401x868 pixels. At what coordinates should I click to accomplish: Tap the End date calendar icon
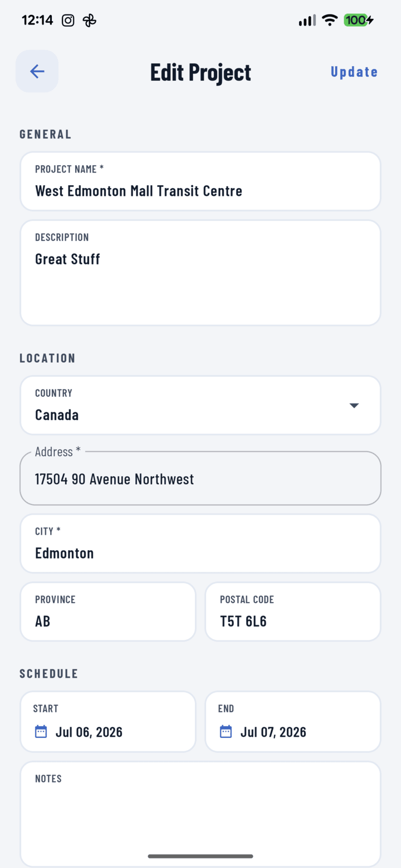(x=226, y=731)
